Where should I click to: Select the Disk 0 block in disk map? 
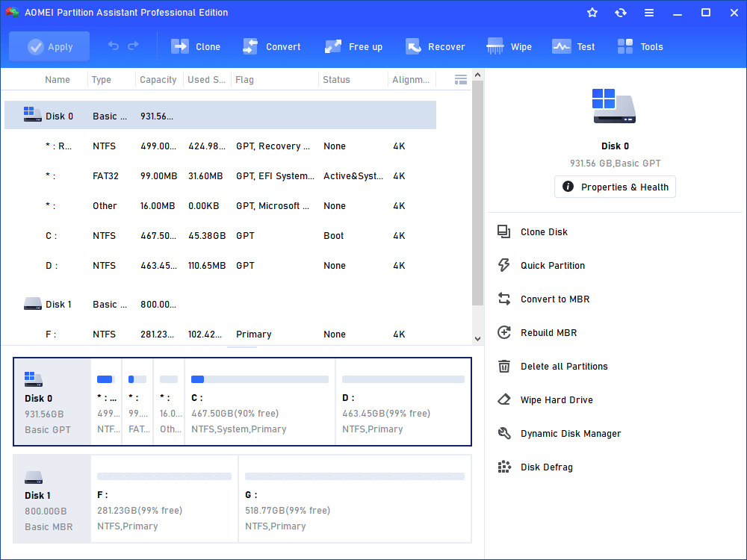[52, 402]
